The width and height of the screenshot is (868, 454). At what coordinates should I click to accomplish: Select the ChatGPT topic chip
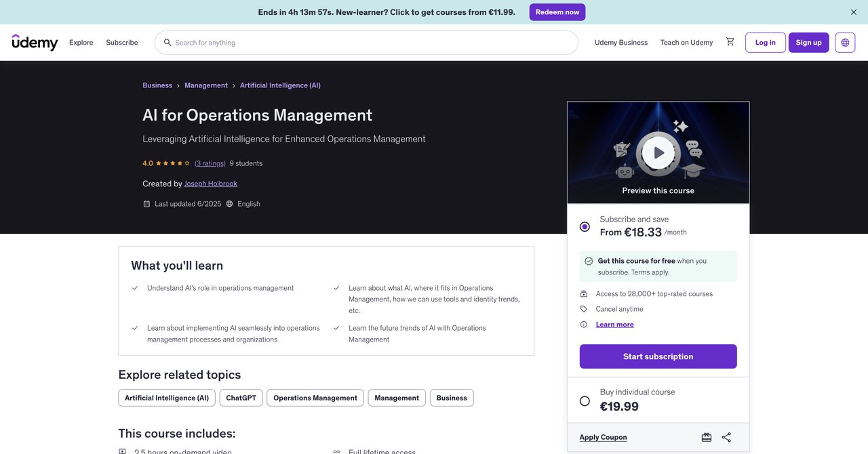(x=241, y=398)
